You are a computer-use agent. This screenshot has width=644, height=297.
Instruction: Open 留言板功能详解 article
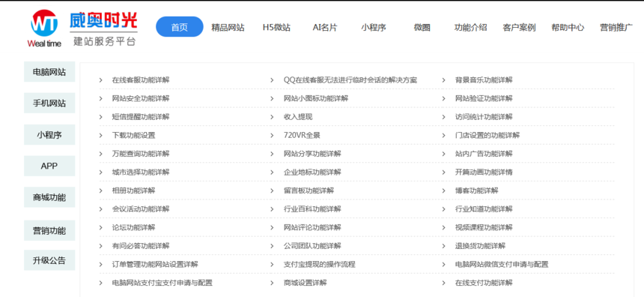(x=309, y=190)
